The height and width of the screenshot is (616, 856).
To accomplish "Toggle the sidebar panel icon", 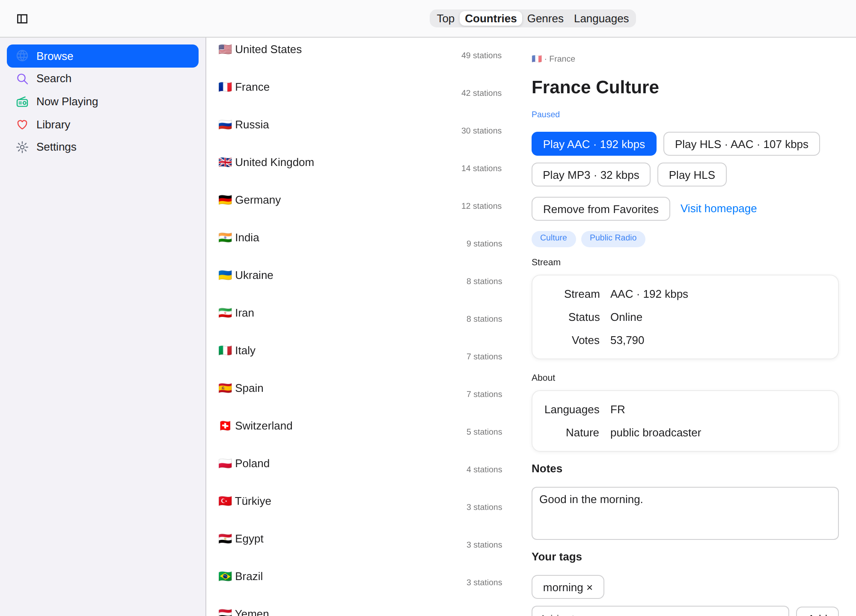I will pos(22,19).
